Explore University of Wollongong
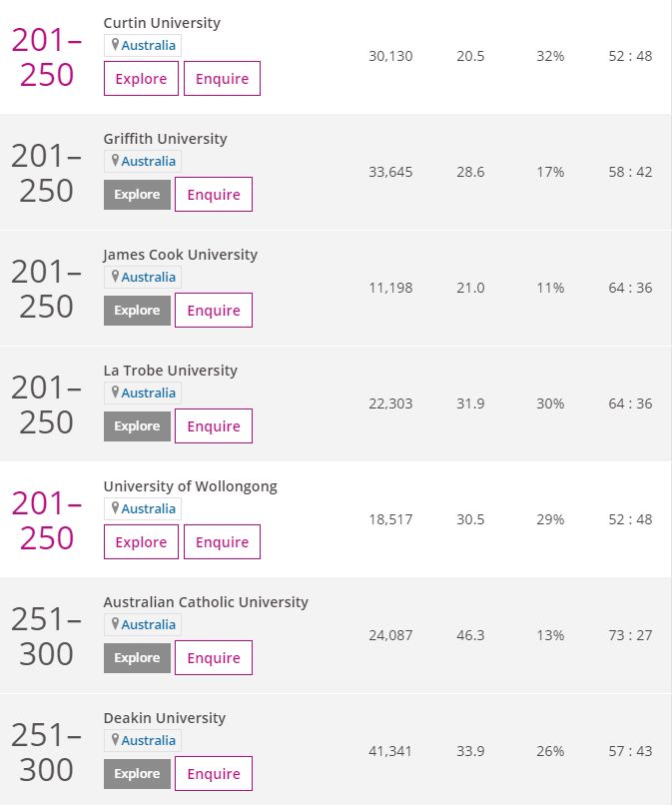 (x=141, y=541)
